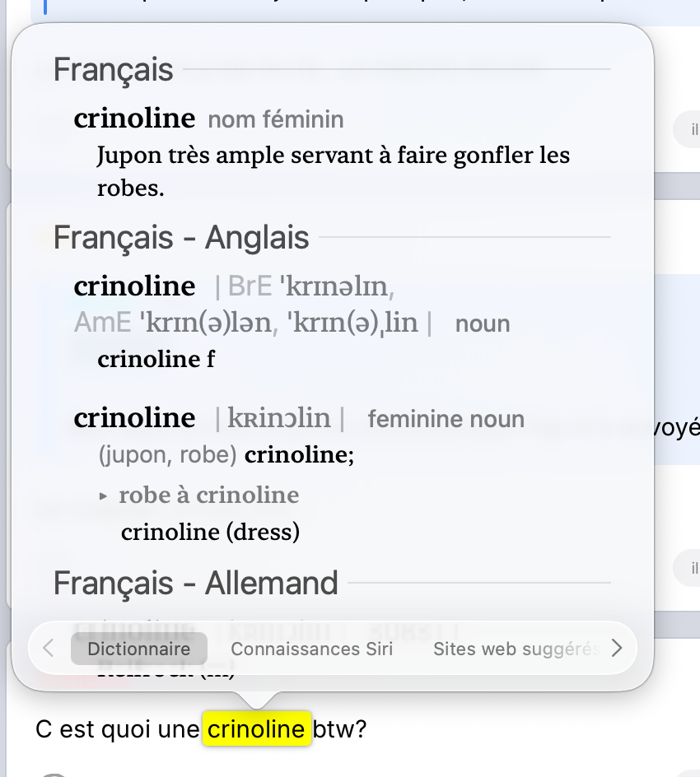
Task: Click the feminine noun grammar label
Action: coord(446,419)
